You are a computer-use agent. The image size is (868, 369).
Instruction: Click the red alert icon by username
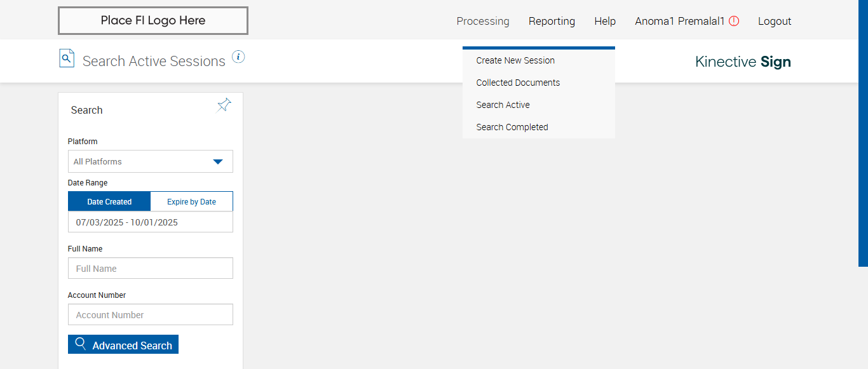click(734, 21)
